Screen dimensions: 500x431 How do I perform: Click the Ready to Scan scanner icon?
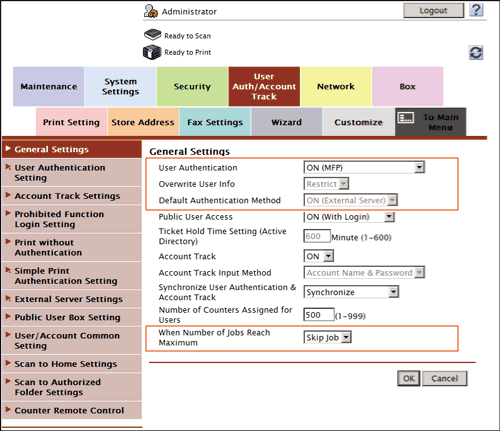(152, 34)
